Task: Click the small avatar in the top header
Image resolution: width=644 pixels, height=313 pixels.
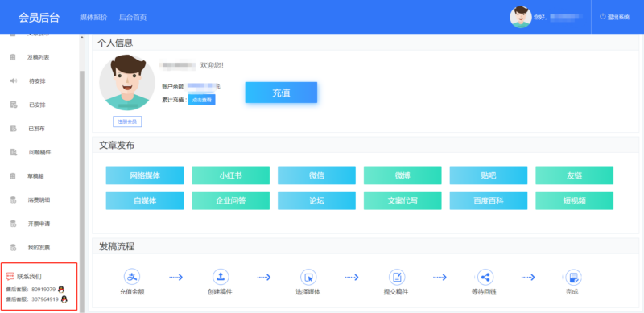Action: (520, 17)
